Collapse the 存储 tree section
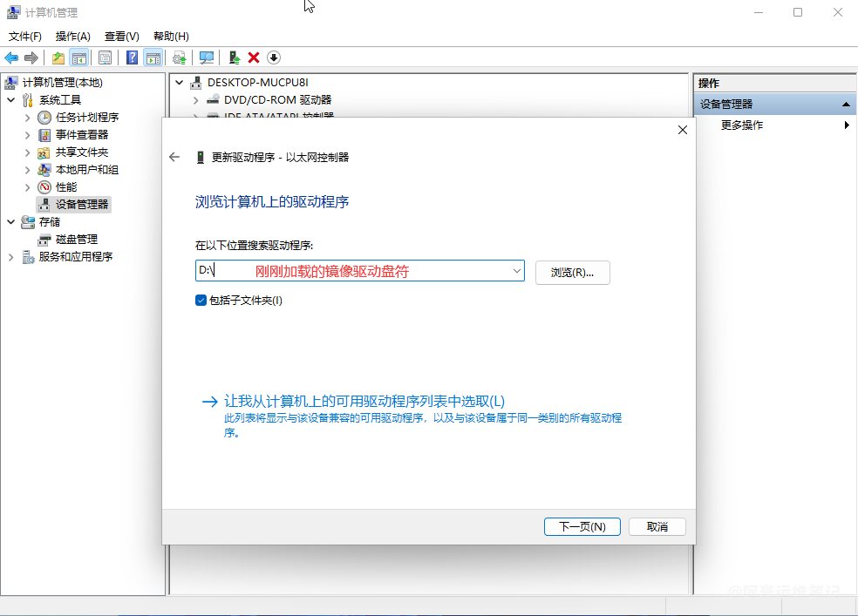 10,222
